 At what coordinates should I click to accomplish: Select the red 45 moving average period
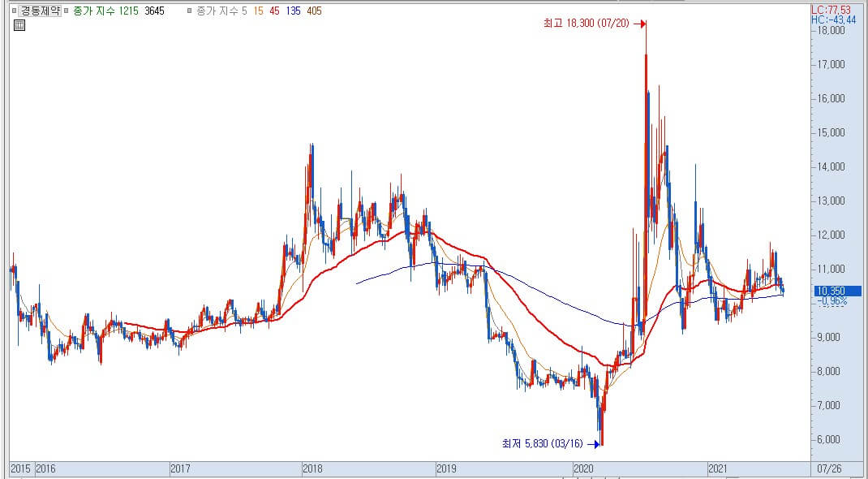274,11
